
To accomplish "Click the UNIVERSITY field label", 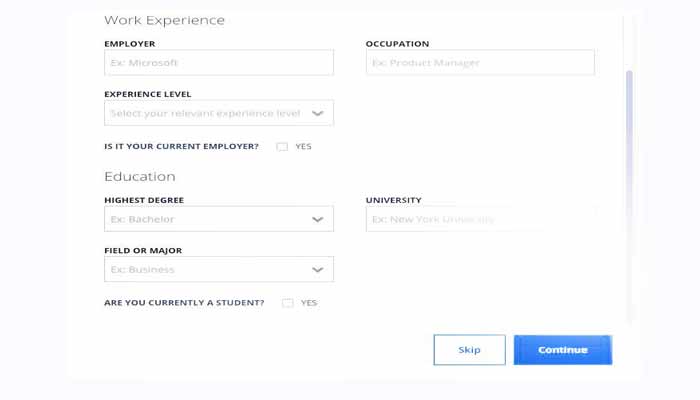I will tap(393, 200).
